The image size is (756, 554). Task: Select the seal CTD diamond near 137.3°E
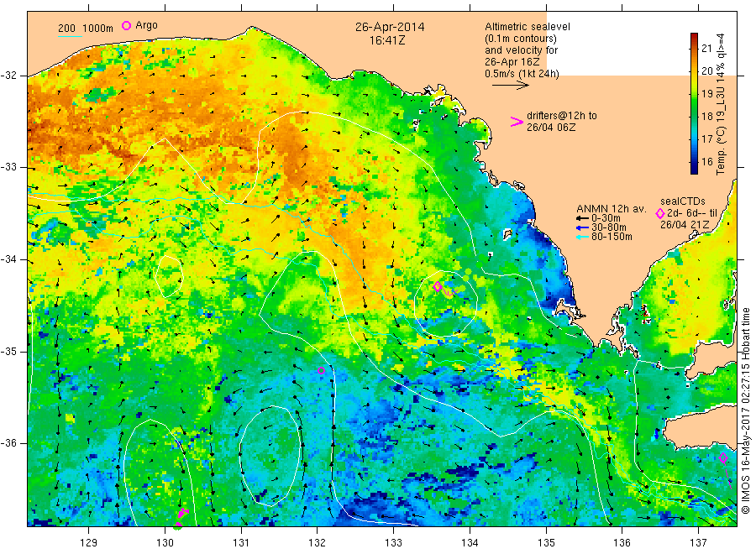722,458
